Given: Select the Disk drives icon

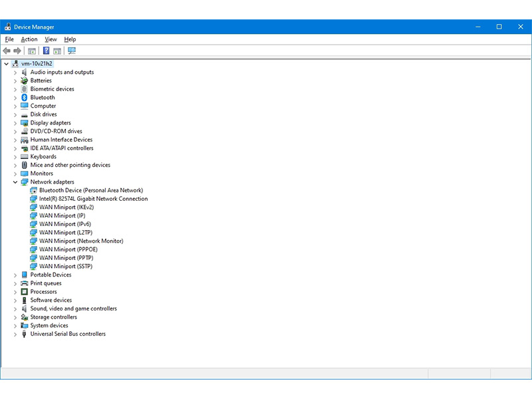Looking at the screenshot, I should coord(24,115).
